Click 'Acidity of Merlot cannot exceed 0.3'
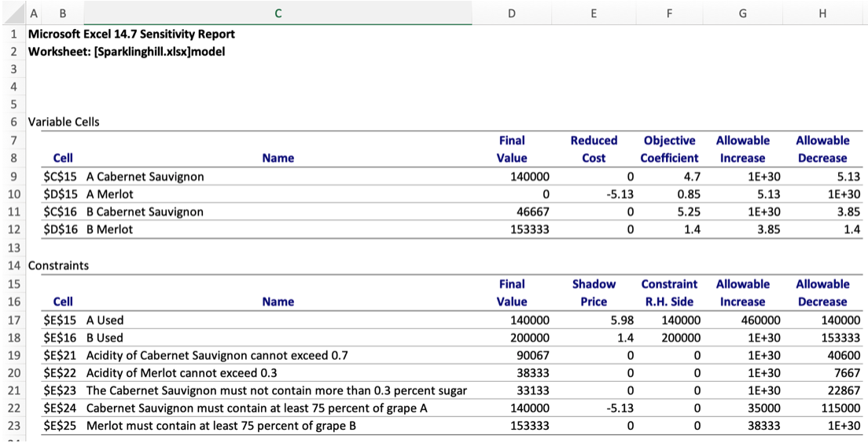Image resolution: width=868 pixels, height=443 pixels. 182,373
